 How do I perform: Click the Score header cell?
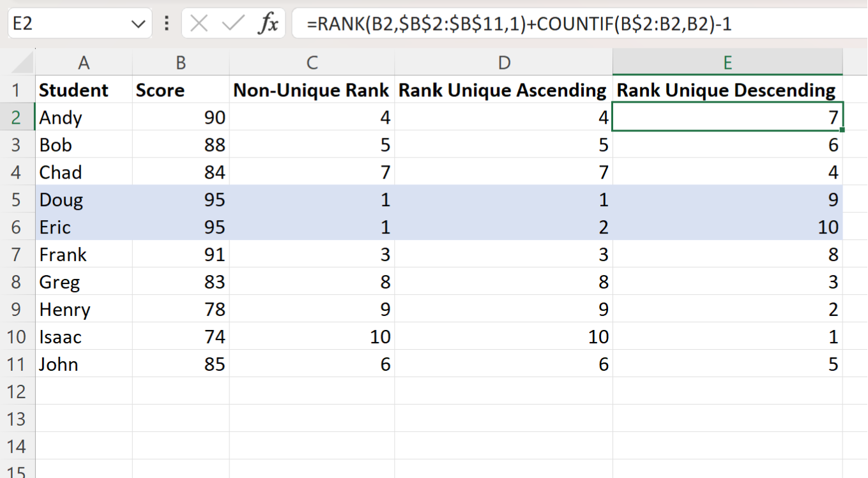(181, 90)
